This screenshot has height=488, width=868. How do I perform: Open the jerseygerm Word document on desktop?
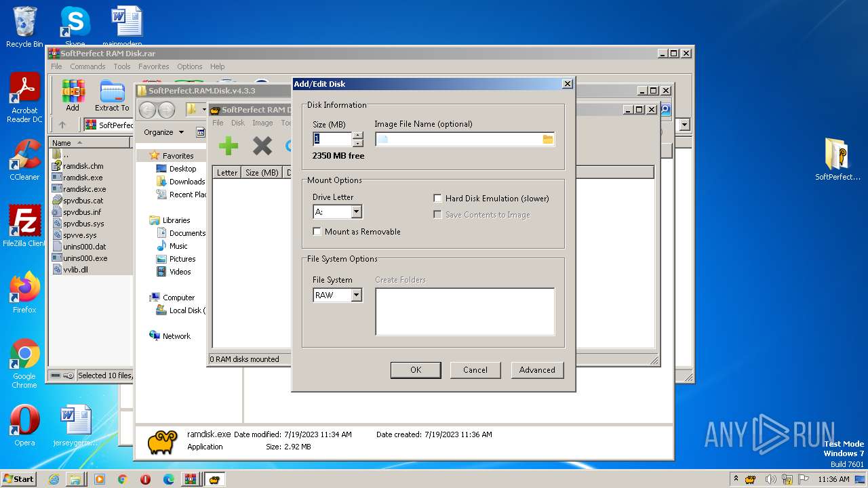pyautogui.click(x=75, y=426)
